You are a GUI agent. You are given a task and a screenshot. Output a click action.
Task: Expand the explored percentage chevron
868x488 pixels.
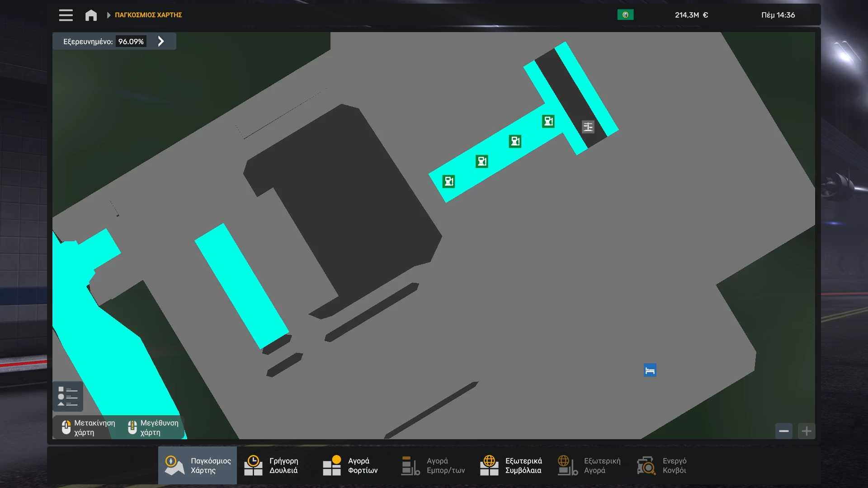(x=161, y=42)
